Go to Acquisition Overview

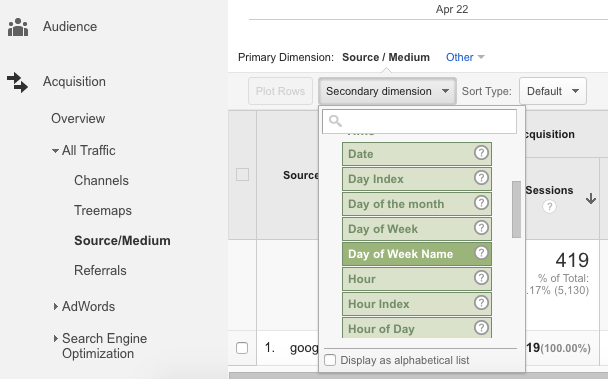tap(78, 118)
